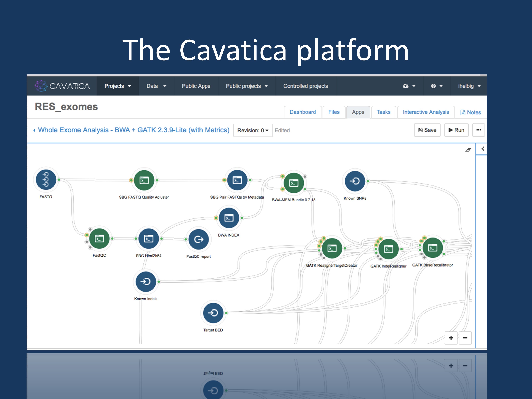
Task: Switch to the Files tab
Action: [x=334, y=112]
